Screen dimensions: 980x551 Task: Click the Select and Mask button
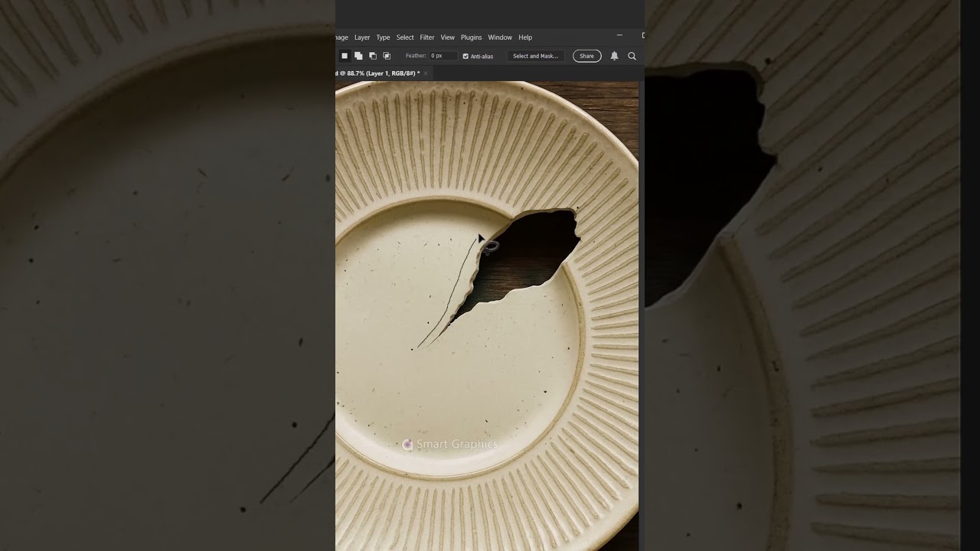(x=535, y=56)
